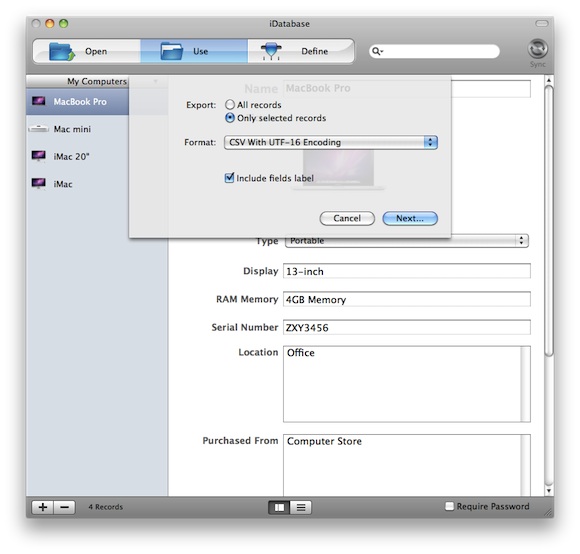Remove a record with minus button
The height and width of the screenshot is (554, 580).
[x=65, y=507]
